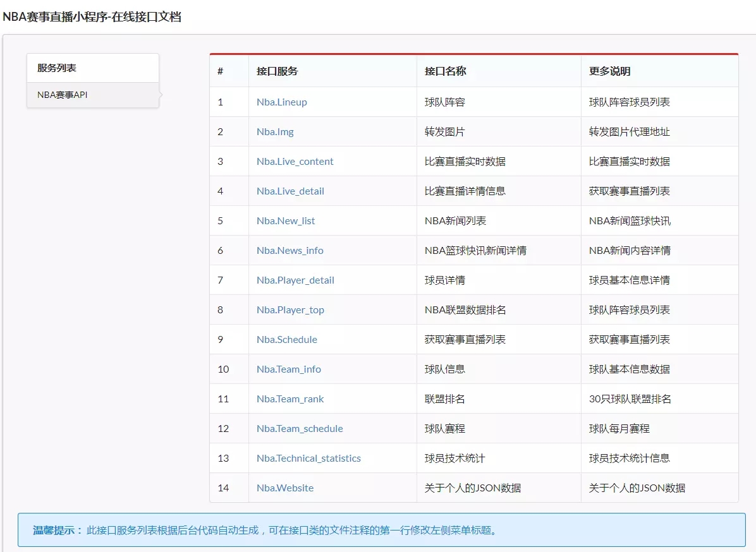Open the Nba.Schedule interface link
This screenshot has width=756, height=552.
(x=287, y=340)
